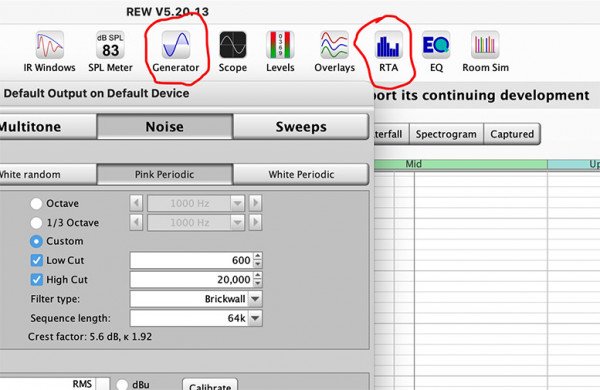Uncheck the Low Cut checkbox
600x390 pixels.
[36, 260]
